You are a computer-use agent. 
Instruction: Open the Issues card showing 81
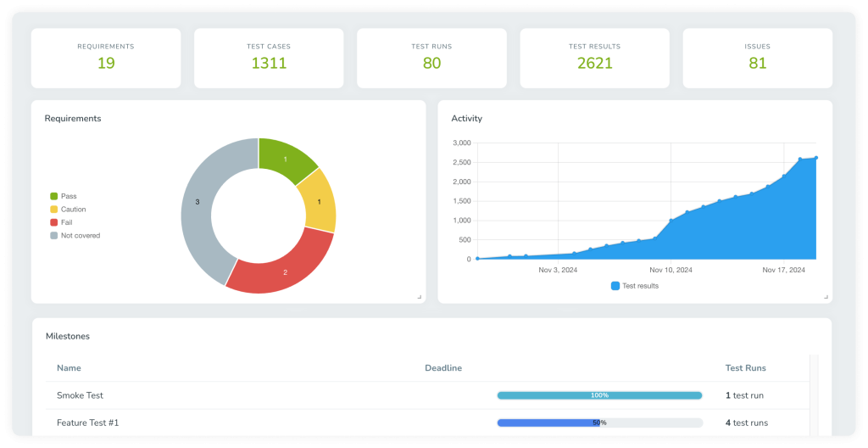(x=757, y=58)
